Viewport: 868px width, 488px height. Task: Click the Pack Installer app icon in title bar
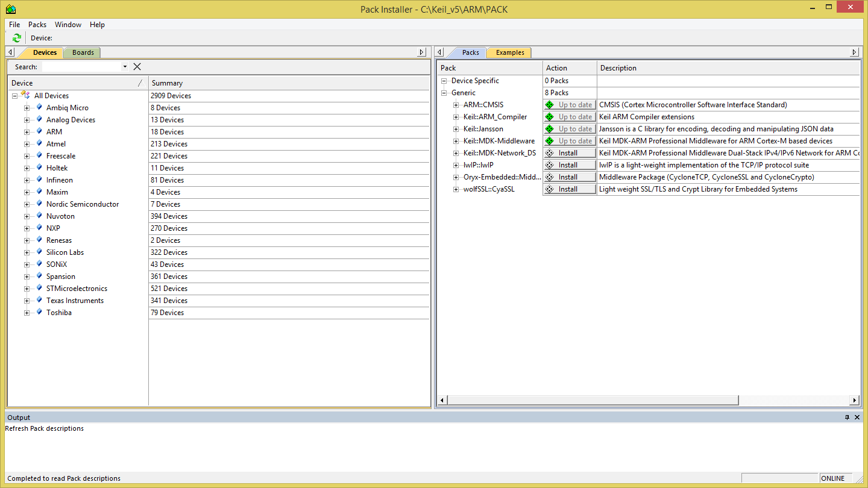tap(11, 9)
